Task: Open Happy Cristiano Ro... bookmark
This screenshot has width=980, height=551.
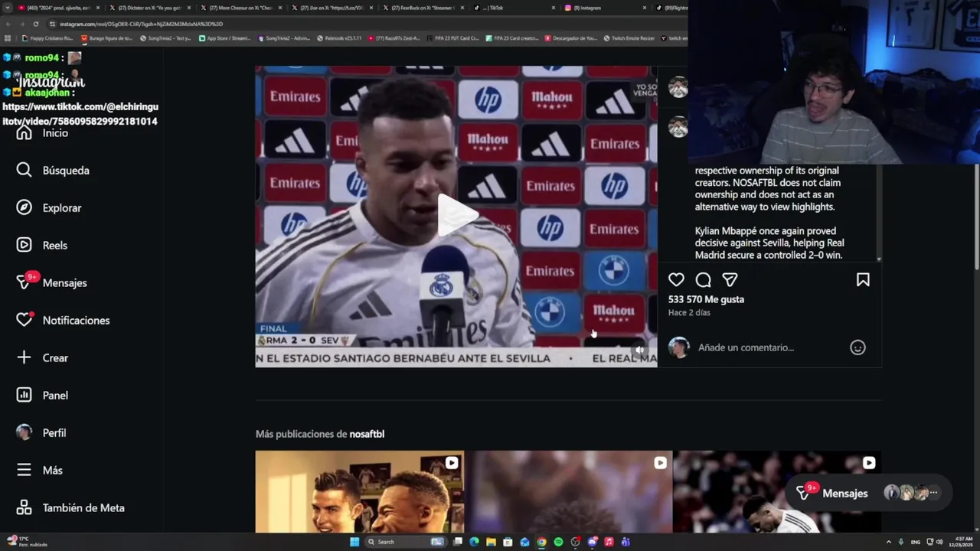Action: 48,38
